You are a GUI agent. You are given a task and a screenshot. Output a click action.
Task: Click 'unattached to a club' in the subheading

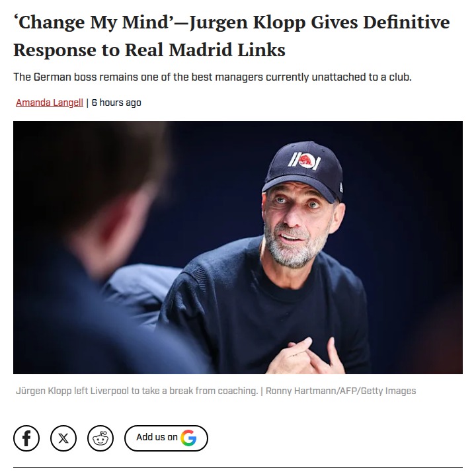click(362, 77)
